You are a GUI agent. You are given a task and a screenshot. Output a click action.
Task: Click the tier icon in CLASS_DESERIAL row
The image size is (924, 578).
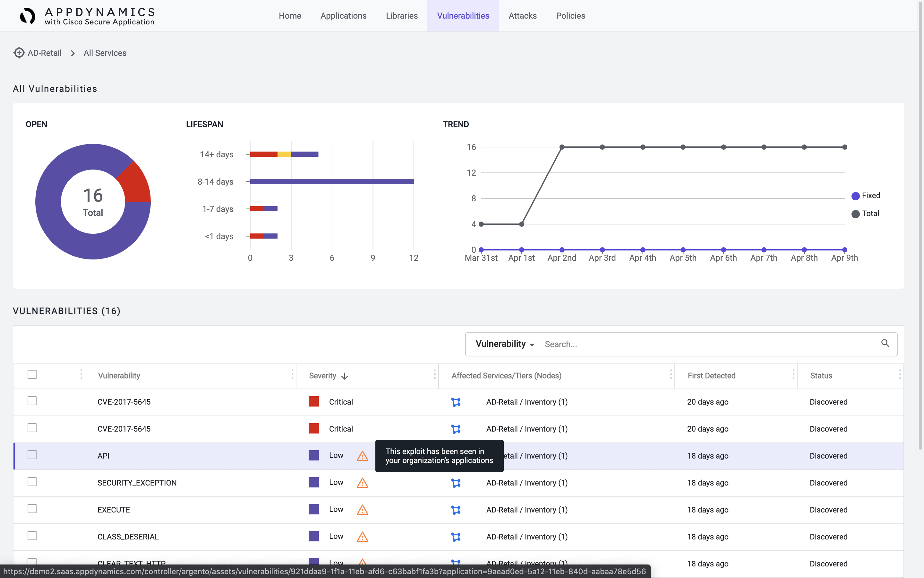[456, 537]
